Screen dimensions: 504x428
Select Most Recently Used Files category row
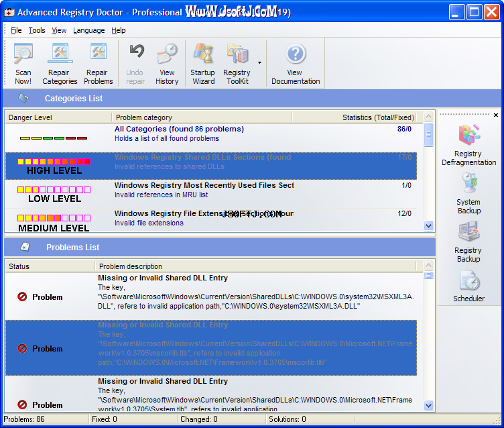[x=211, y=194]
